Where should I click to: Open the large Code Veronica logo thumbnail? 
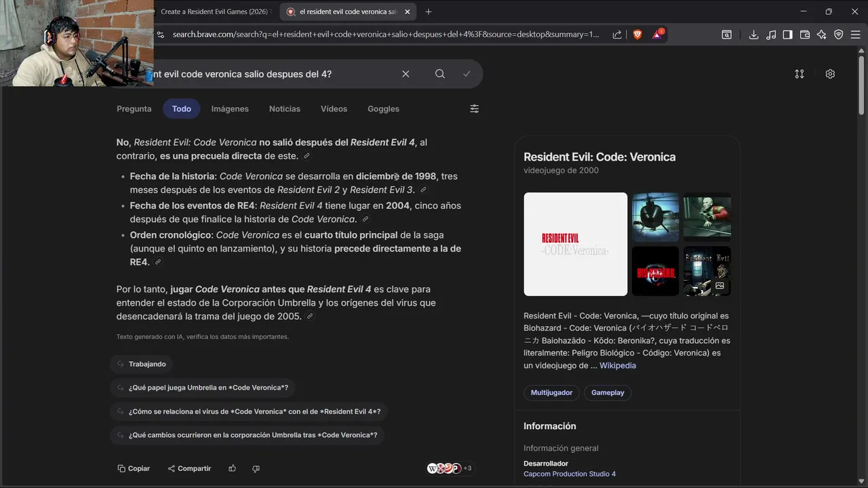point(576,244)
